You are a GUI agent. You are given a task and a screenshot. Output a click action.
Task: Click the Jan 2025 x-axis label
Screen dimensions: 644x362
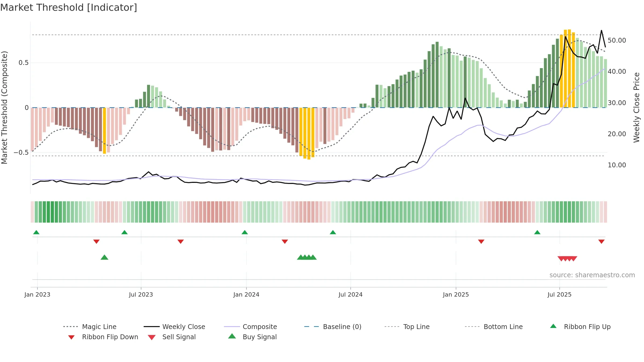coord(456,294)
